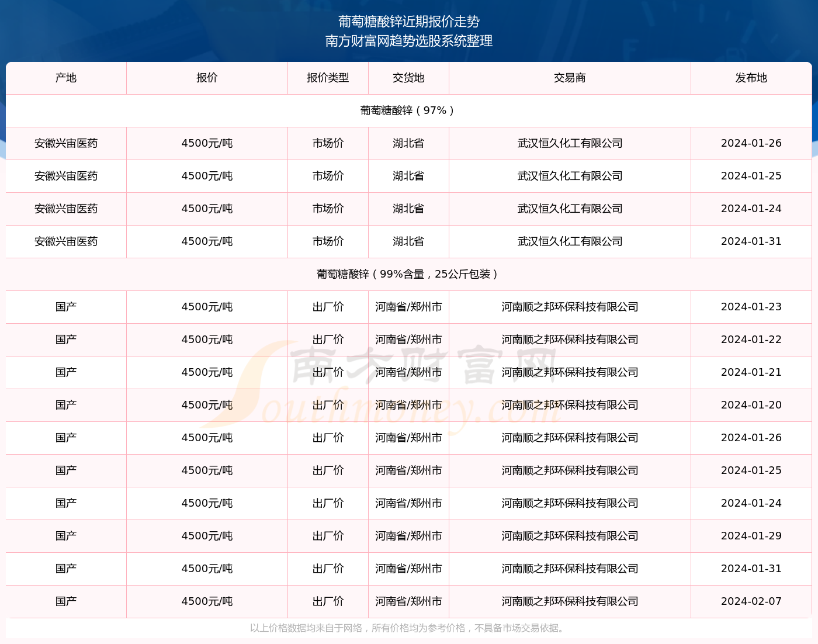Viewport: 818px width, 644px height.
Task: Click 4500元/吨 in the 2024-01-24 市场价 row
Action: pyautogui.click(x=207, y=209)
